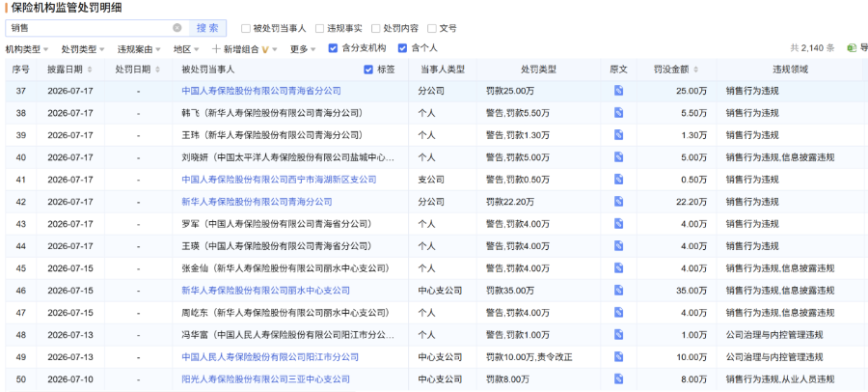Click the 22.20万 fine amount

tap(692, 202)
